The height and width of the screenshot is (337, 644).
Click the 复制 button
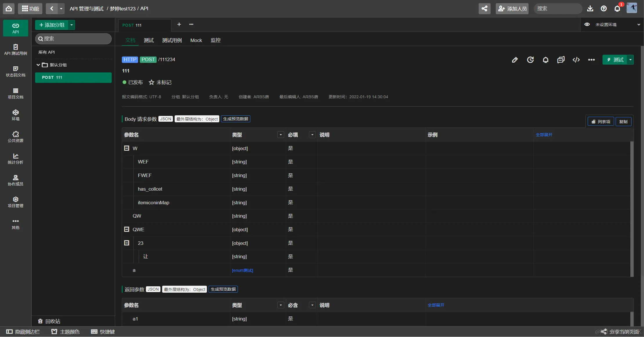(x=623, y=122)
